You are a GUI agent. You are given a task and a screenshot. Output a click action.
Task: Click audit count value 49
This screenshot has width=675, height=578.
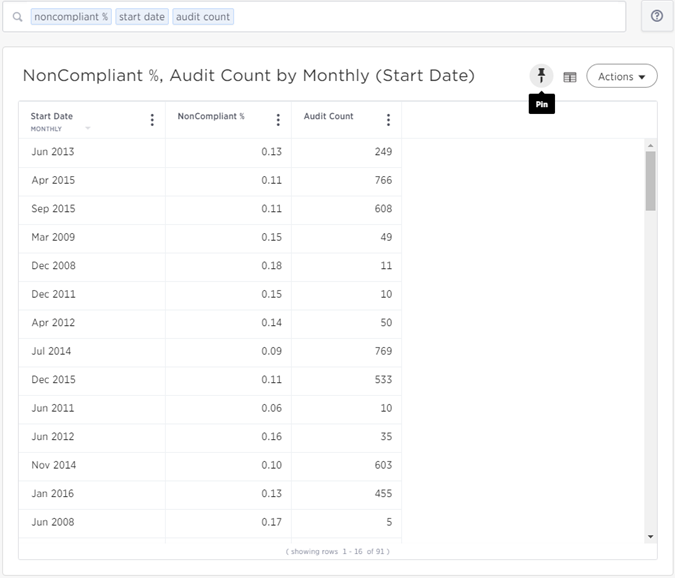click(x=386, y=237)
